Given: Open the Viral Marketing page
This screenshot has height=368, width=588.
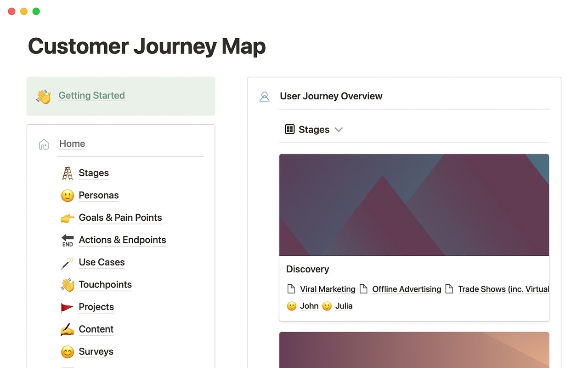Looking at the screenshot, I should click(328, 289).
